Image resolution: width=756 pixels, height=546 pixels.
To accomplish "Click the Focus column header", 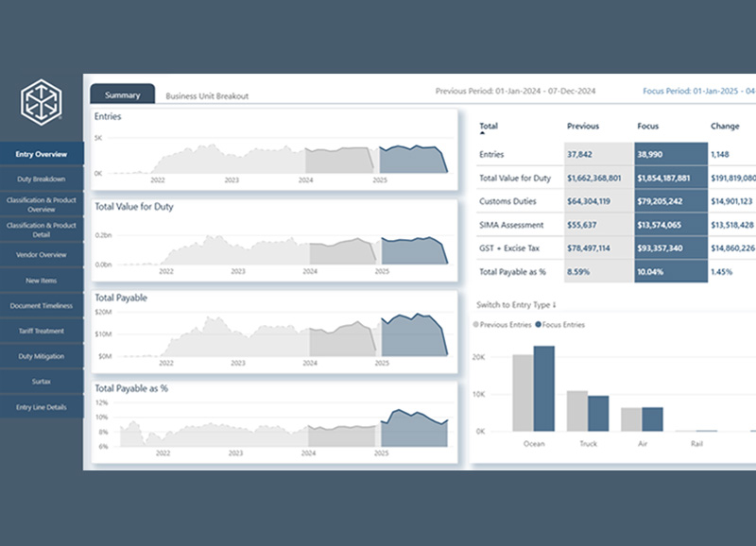I will [x=648, y=126].
